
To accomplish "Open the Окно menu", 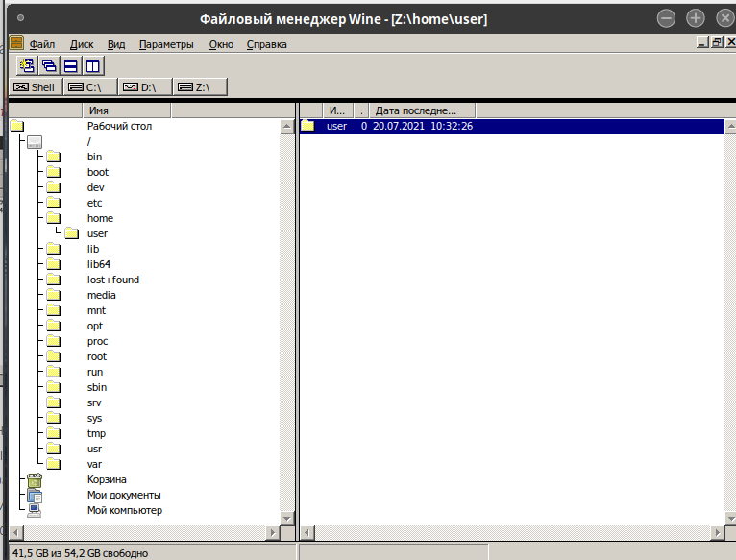I will coord(221,44).
